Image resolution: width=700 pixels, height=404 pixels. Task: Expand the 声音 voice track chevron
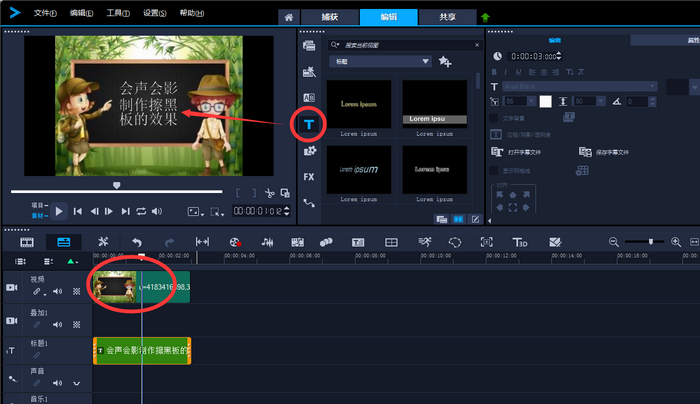(77, 383)
